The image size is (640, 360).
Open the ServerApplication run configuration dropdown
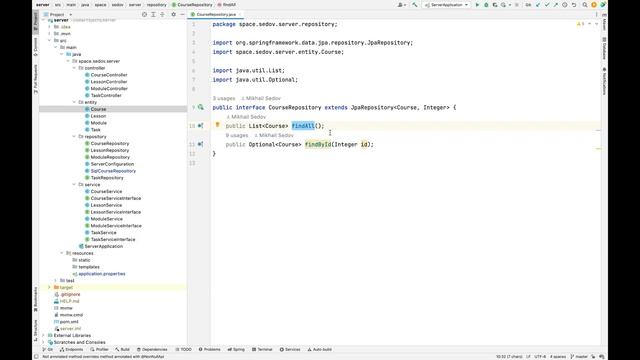(447, 5)
